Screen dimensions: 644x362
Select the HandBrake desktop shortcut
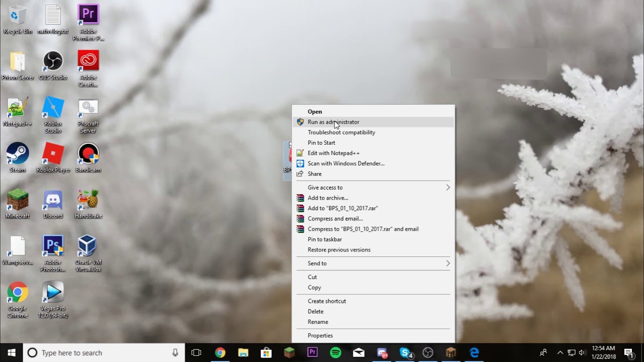[x=88, y=204]
